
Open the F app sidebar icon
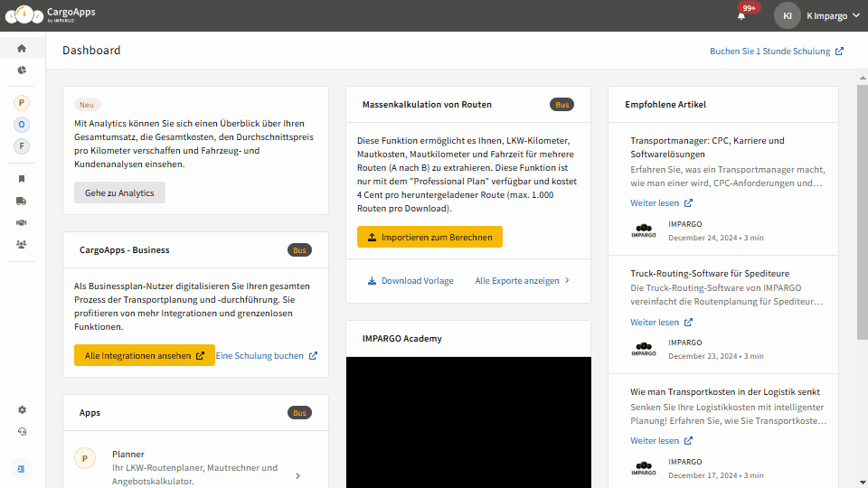22,146
